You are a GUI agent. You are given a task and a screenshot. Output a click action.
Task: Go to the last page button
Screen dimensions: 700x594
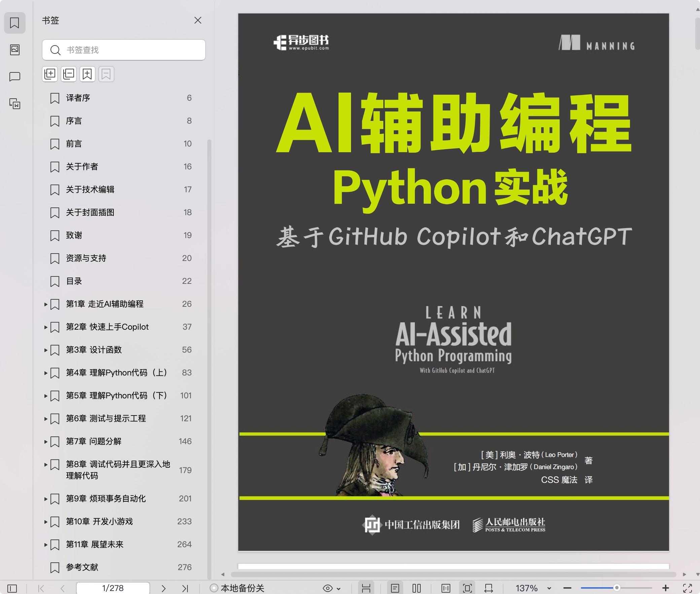click(x=185, y=588)
